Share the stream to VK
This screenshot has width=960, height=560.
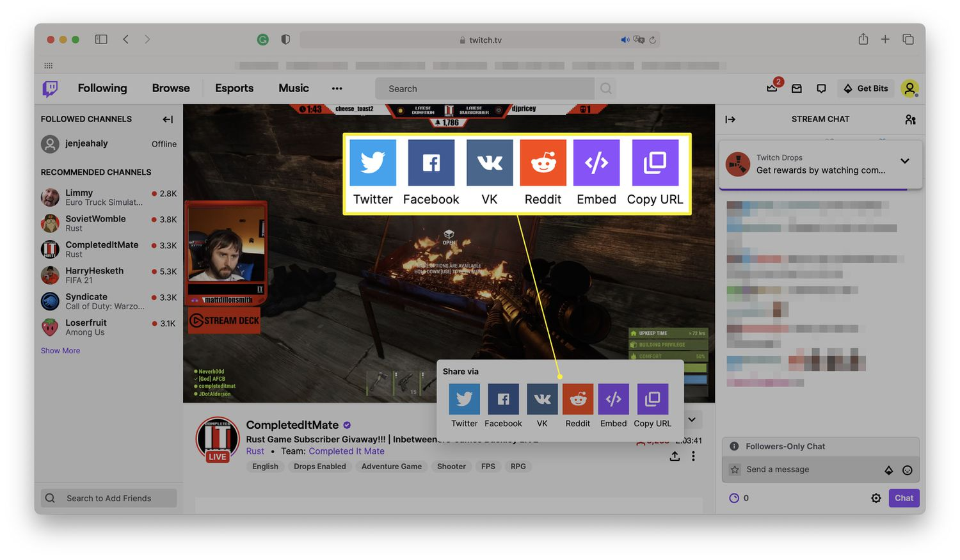541,399
